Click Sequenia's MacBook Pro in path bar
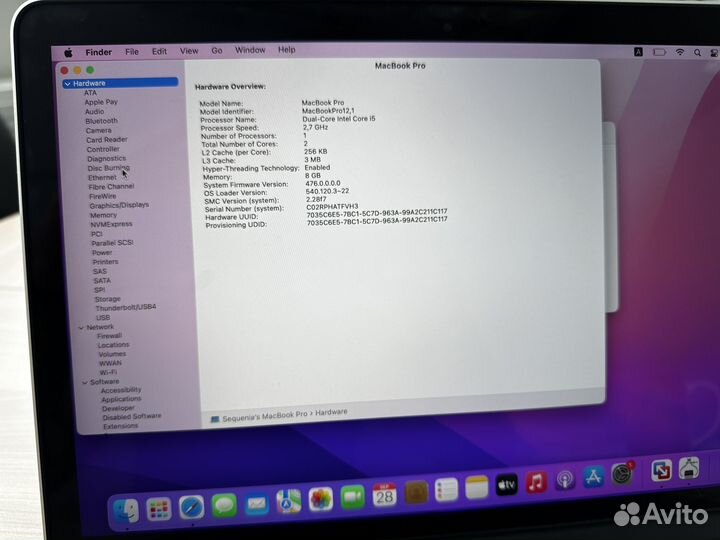This screenshot has height=540, width=720. 264,416
